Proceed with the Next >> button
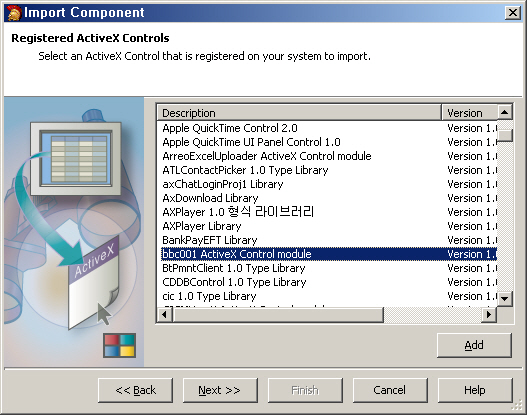This screenshot has width=527, height=415. pyautogui.click(x=220, y=390)
